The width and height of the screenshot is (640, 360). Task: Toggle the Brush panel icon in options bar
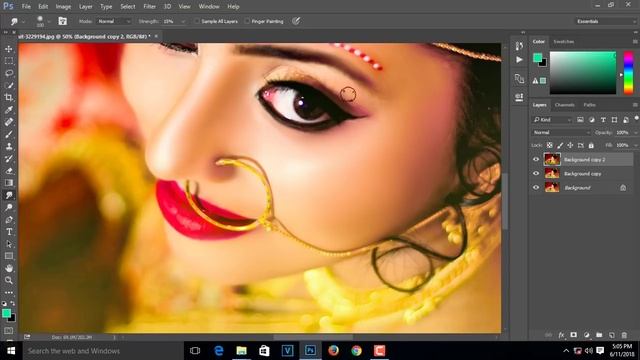[x=62, y=21]
